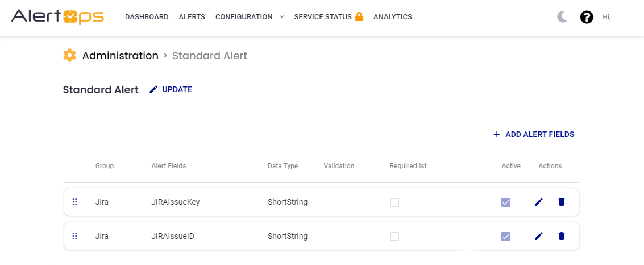This screenshot has height=265, width=644.
Task: Click the Update button
Action: click(x=171, y=89)
